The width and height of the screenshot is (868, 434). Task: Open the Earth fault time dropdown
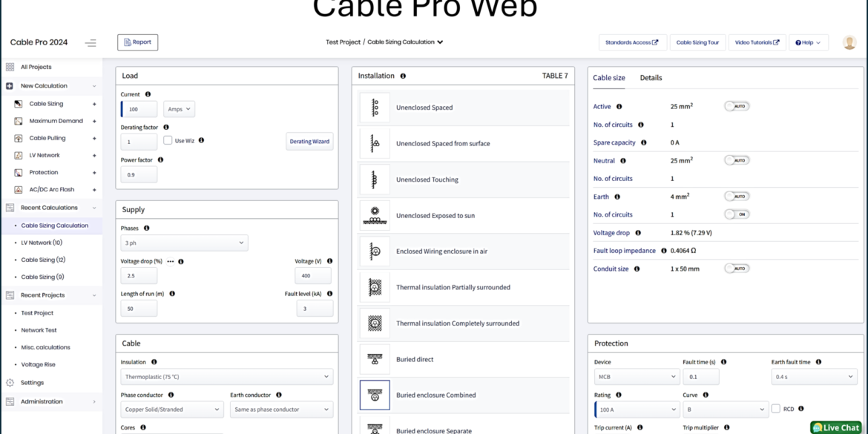(x=815, y=376)
